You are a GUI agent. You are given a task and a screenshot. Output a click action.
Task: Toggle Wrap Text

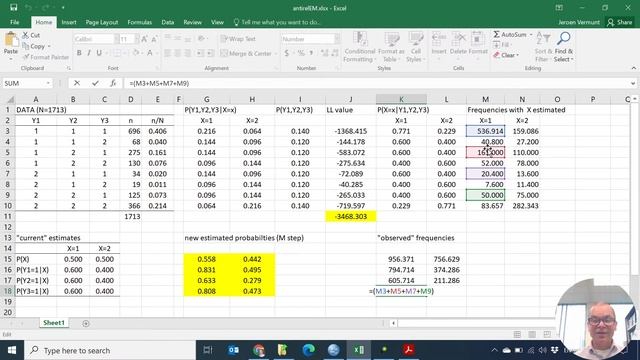(x=238, y=39)
